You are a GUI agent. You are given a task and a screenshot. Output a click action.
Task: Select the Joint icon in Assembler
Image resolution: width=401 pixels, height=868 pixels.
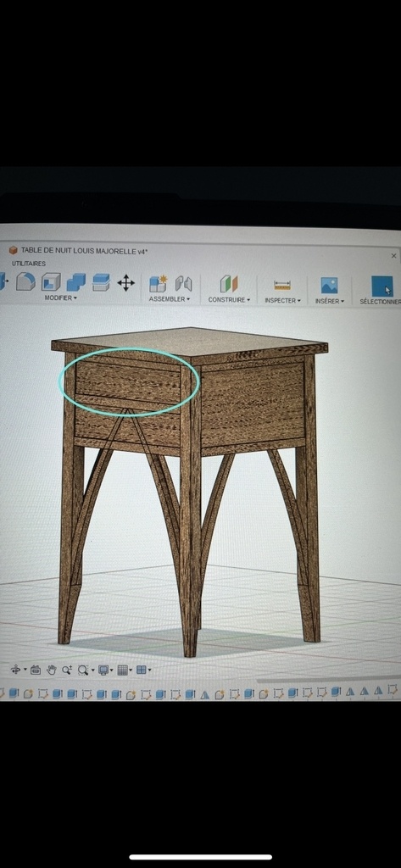click(x=183, y=283)
